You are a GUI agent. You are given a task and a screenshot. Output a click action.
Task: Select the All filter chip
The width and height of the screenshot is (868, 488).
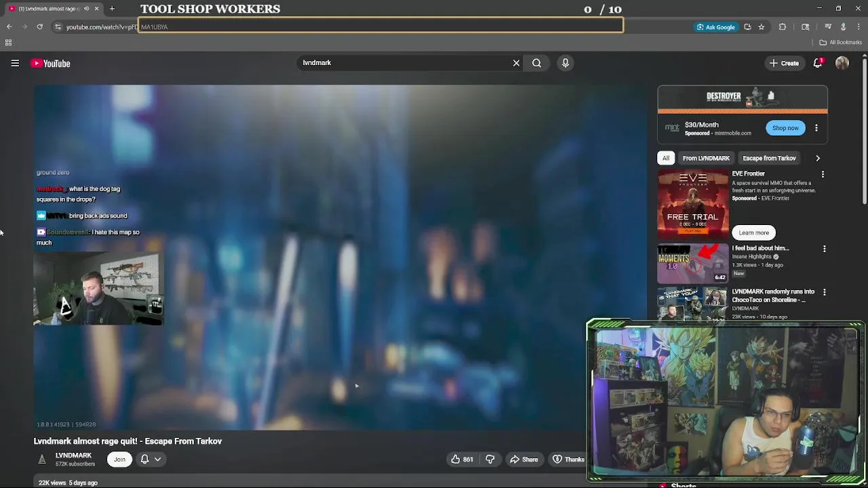[x=666, y=158]
